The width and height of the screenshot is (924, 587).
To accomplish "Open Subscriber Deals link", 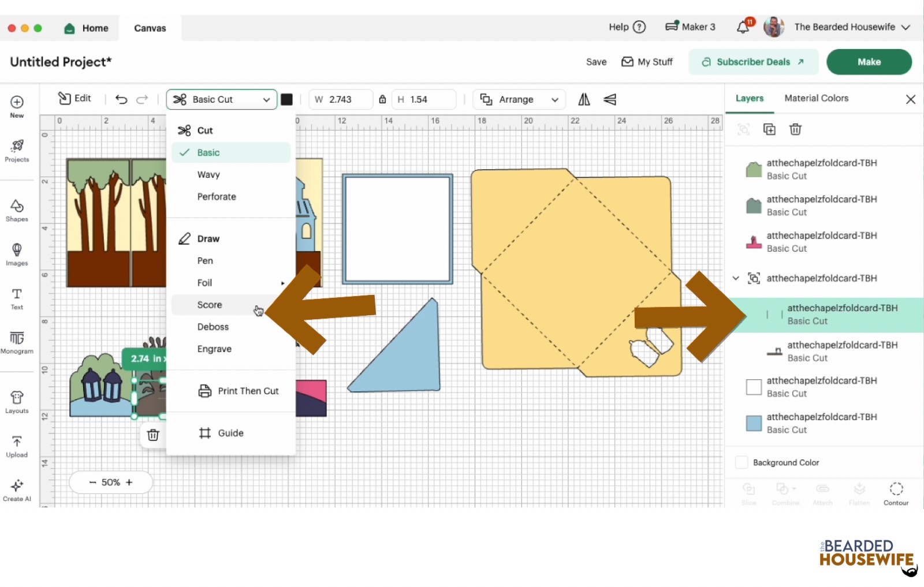I will (753, 62).
